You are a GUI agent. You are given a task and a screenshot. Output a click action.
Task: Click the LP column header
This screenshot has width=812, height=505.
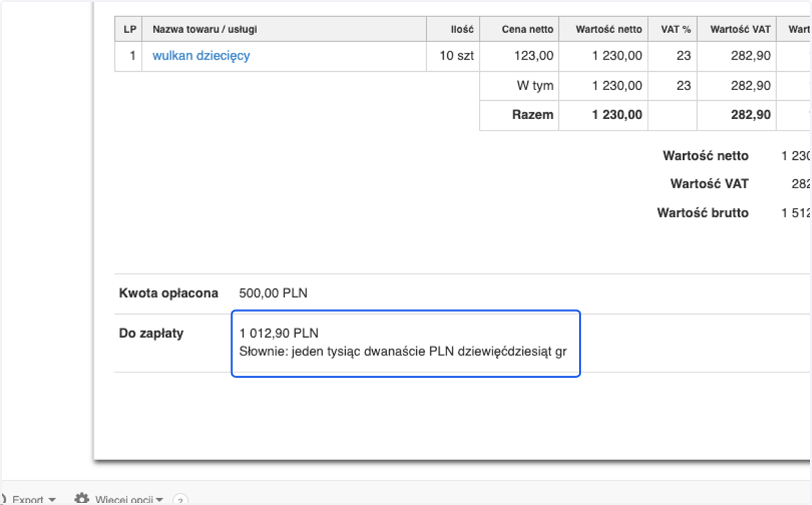point(129,29)
